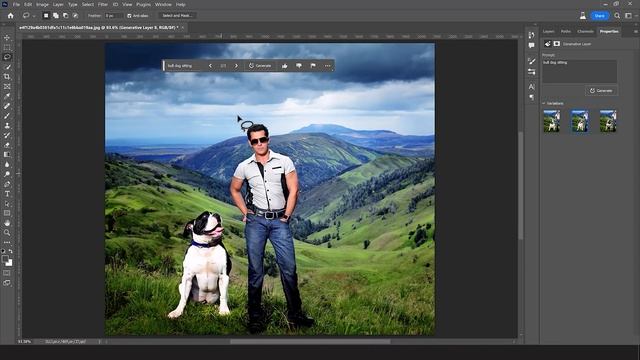This screenshot has width=640, height=360.
Task: Select the Eraser tool
Action: click(7, 145)
